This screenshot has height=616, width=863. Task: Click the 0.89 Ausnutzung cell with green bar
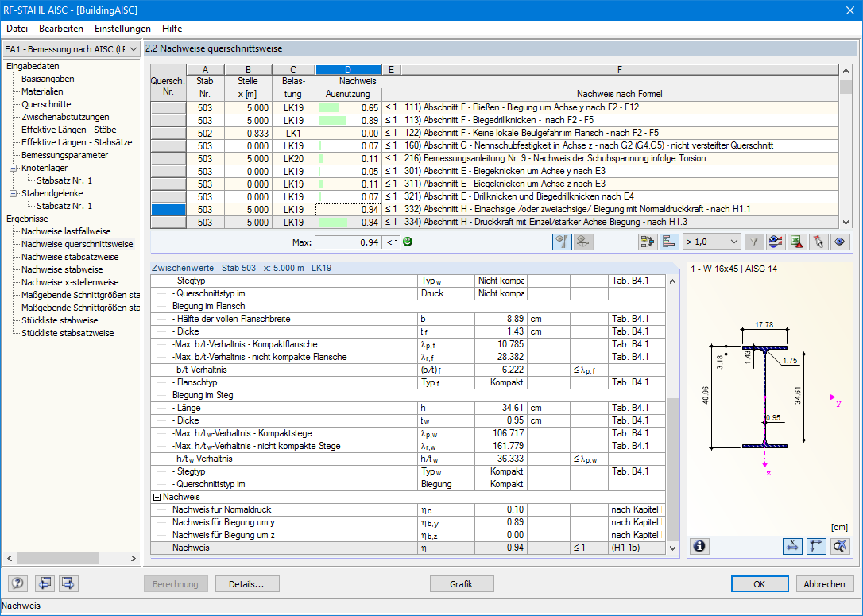[348, 121]
